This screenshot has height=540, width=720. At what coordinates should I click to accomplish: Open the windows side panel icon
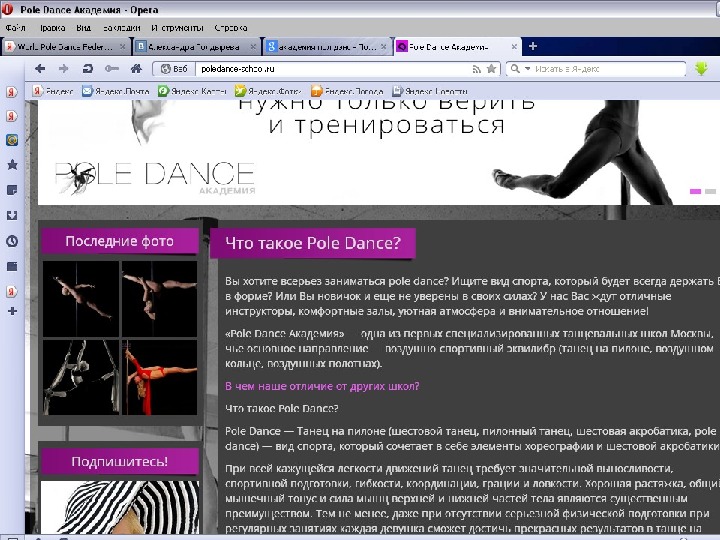click(12, 266)
